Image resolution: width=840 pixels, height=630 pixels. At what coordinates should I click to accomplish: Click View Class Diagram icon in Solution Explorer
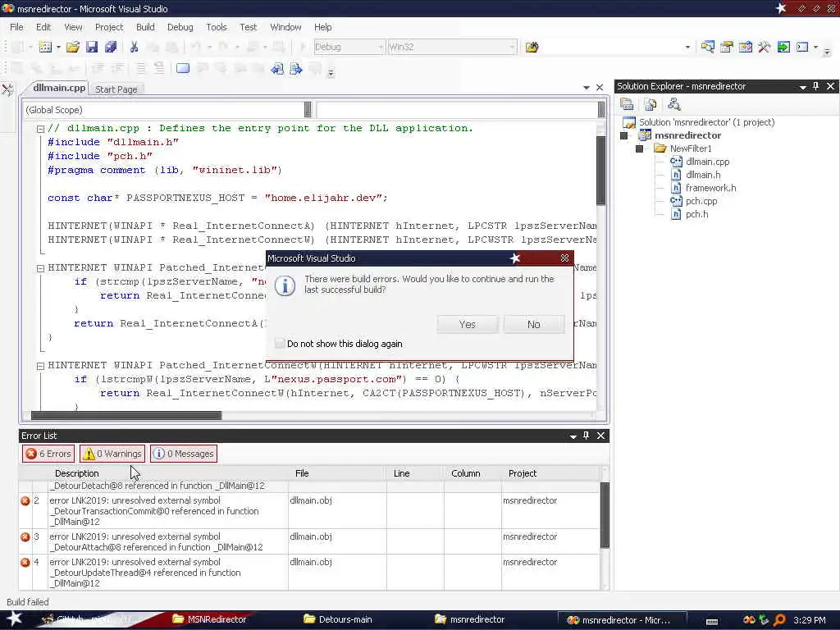point(674,104)
